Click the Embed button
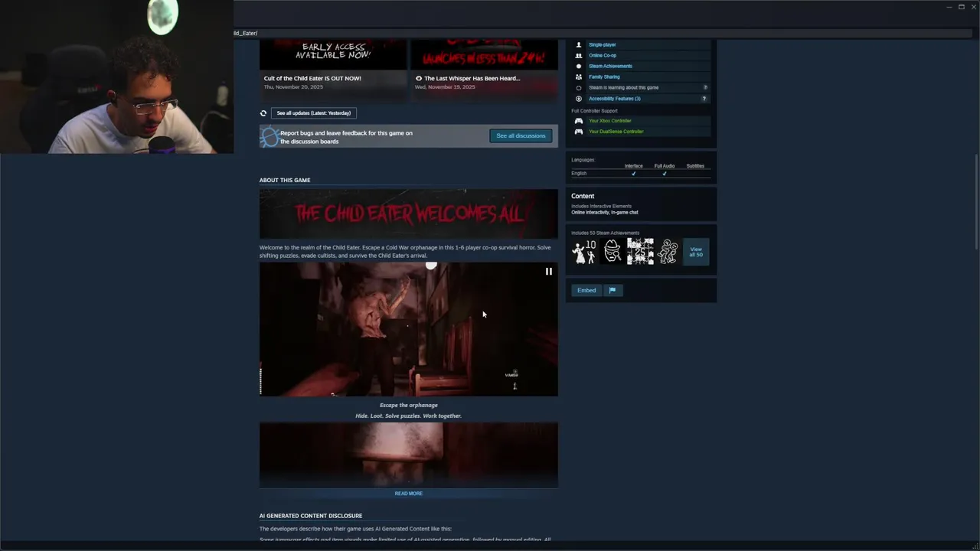Image resolution: width=980 pixels, height=551 pixels. (x=586, y=290)
